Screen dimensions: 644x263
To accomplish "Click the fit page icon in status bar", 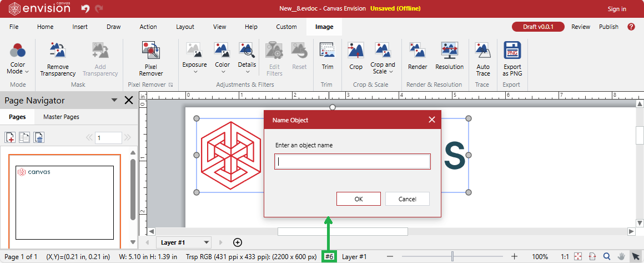I will tap(592, 256).
